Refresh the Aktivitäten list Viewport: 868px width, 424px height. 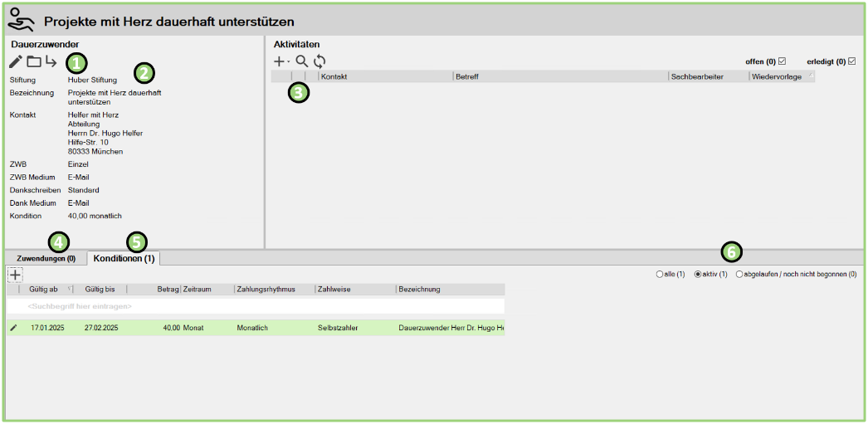point(319,61)
